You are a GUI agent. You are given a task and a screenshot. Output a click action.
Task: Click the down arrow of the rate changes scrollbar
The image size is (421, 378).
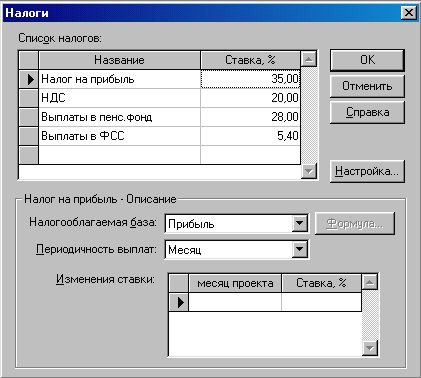point(370,348)
